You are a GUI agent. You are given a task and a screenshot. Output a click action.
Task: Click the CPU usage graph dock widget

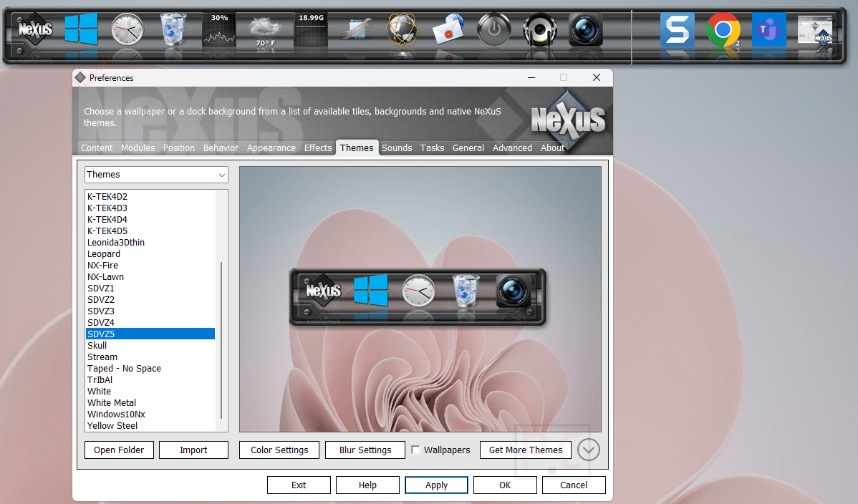(218, 30)
